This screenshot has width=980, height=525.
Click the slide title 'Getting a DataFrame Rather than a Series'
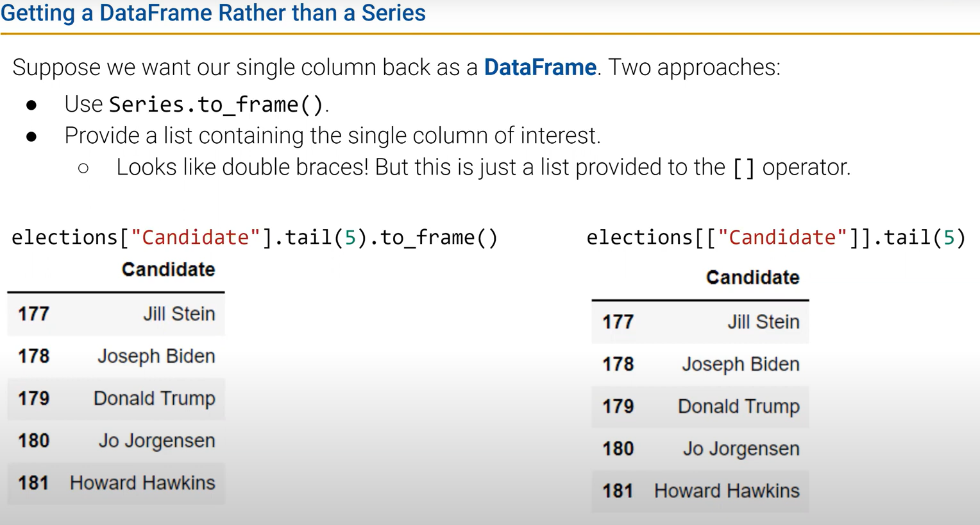click(213, 13)
